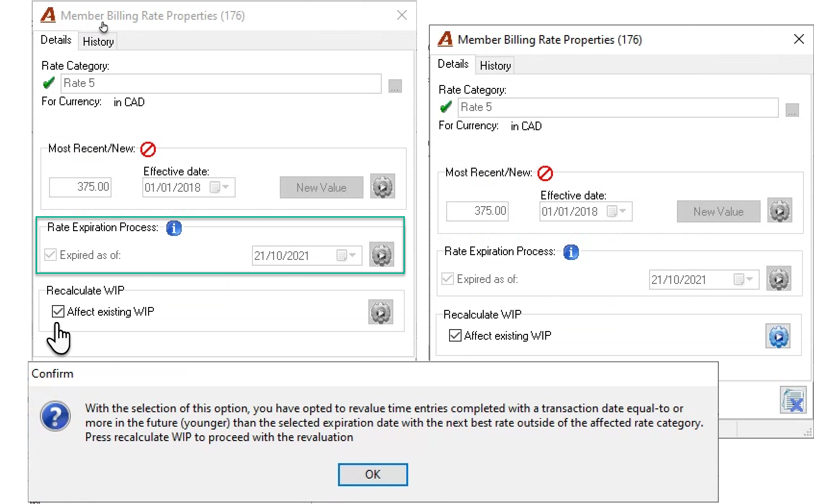Click the red prohibited icon in right window
Screen dimensions: 814x504
pos(545,173)
